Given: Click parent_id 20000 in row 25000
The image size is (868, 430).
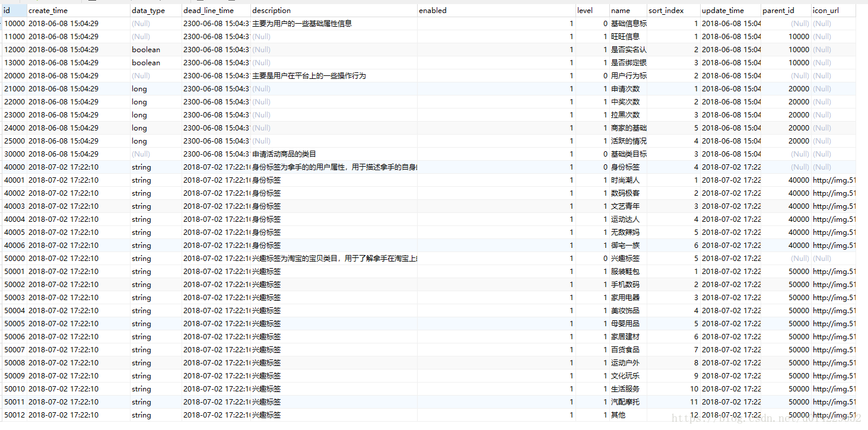Looking at the screenshot, I should tap(786, 141).
